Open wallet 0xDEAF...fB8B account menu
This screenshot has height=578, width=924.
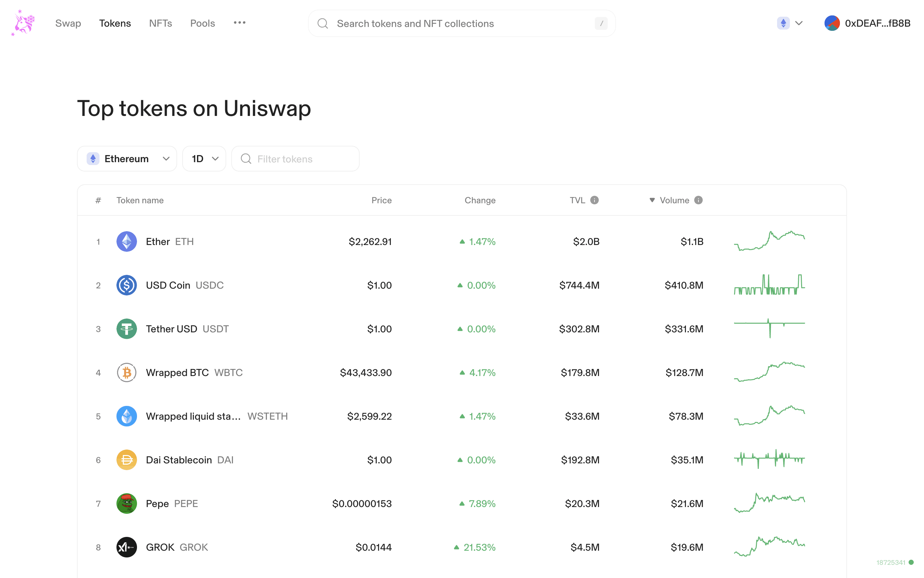click(867, 23)
